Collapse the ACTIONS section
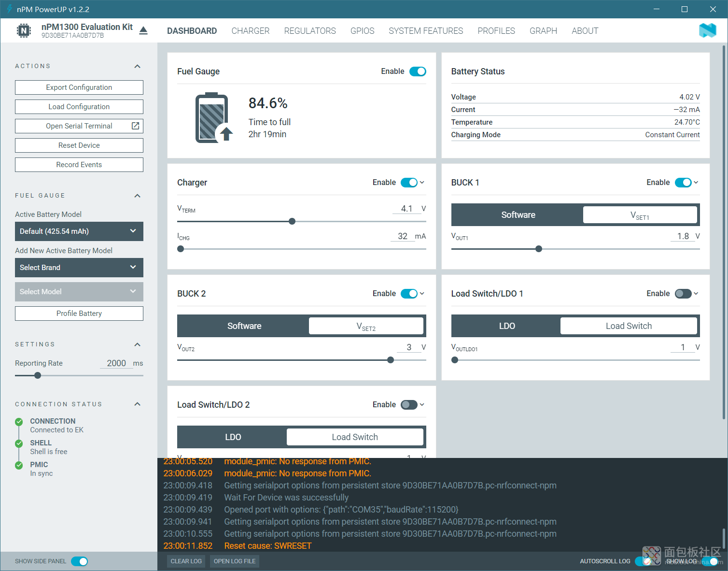 tap(138, 66)
